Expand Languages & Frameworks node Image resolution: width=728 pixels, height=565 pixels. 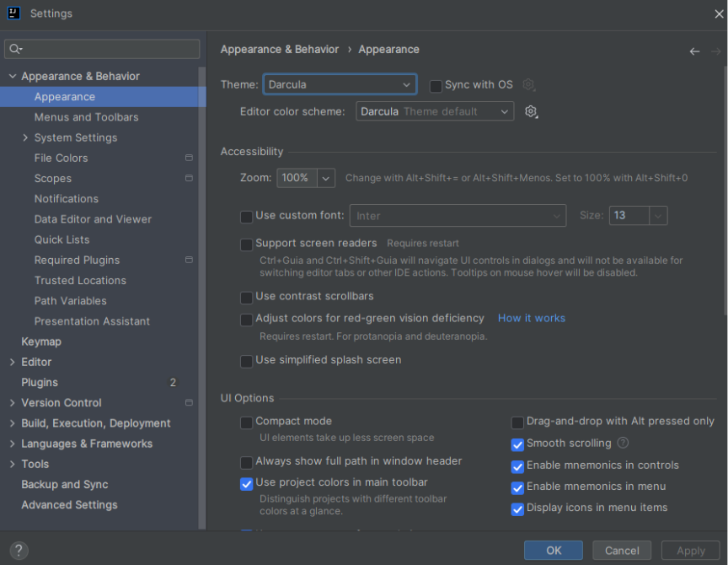point(13,444)
